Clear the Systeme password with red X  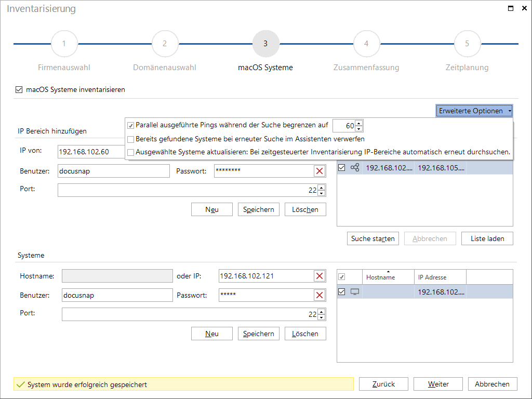pos(320,295)
